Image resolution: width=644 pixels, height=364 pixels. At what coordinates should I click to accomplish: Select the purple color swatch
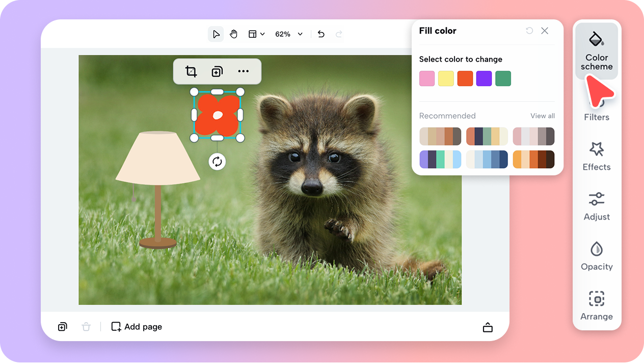click(484, 79)
